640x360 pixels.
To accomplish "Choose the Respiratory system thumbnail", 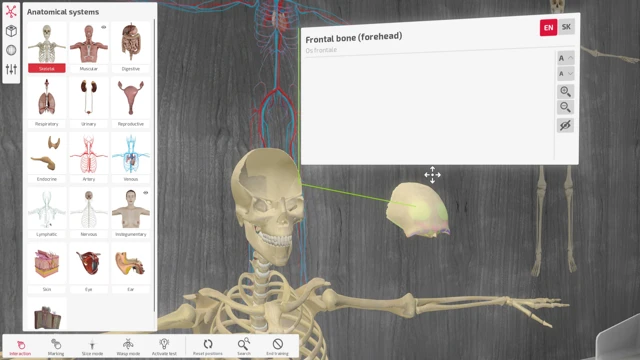I will pyautogui.click(x=47, y=102).
